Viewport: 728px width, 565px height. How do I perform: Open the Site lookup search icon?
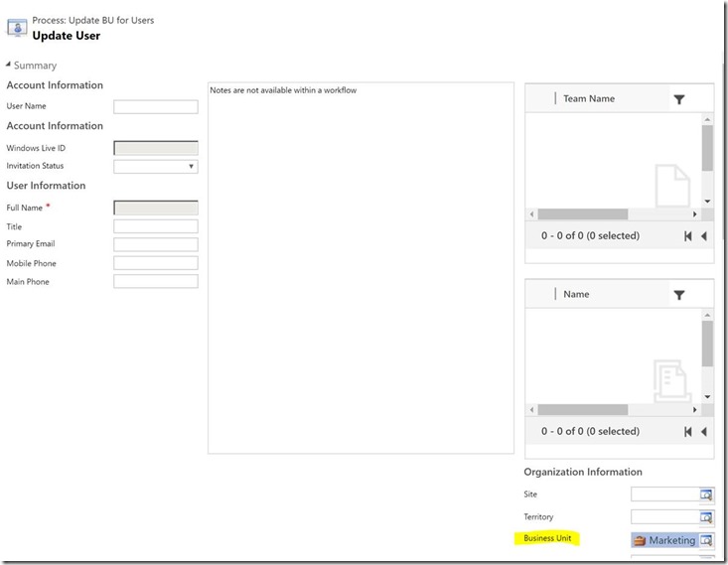tap(706, 494)
